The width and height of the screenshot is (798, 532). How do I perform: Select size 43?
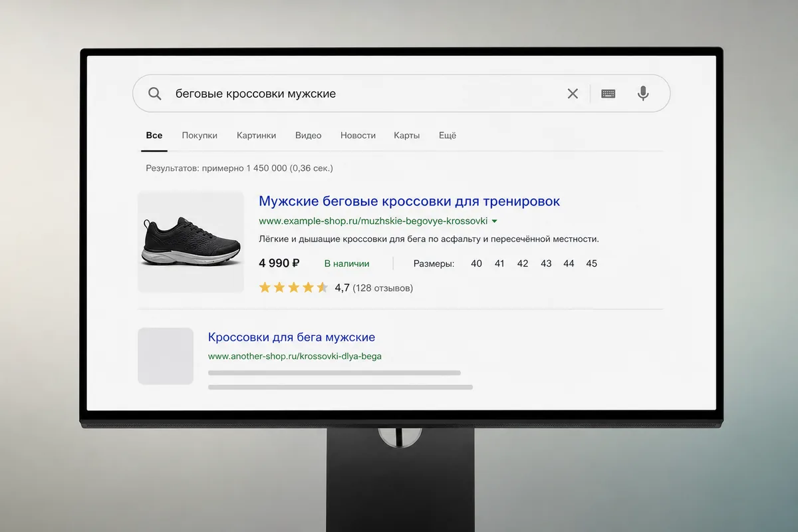tap(546, 263)
